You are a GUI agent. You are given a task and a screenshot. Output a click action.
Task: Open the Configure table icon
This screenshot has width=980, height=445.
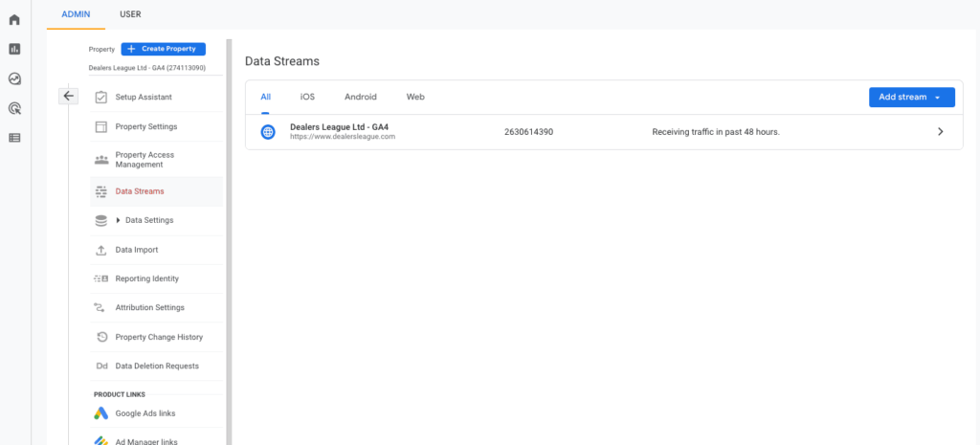pos(14,138)
